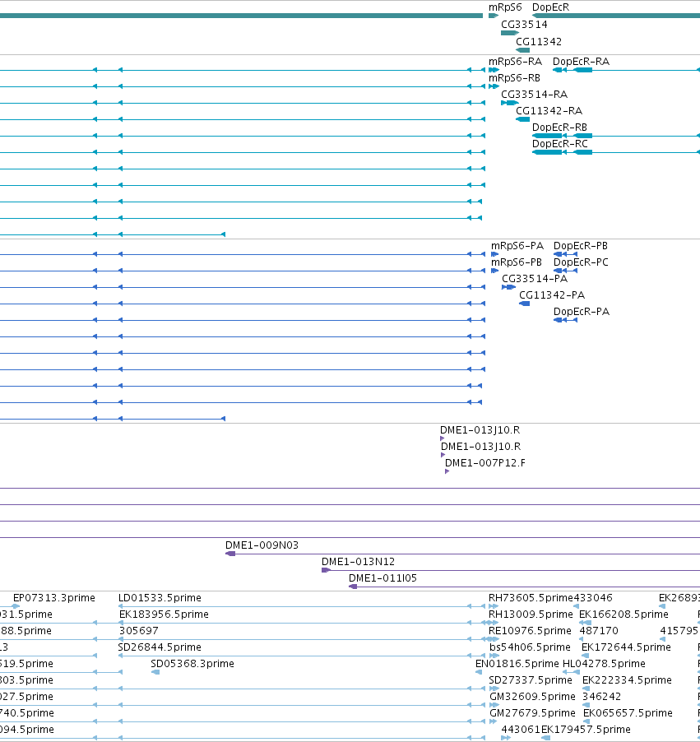Open BAC clone DME1-011I05 label

pos(382,578)
